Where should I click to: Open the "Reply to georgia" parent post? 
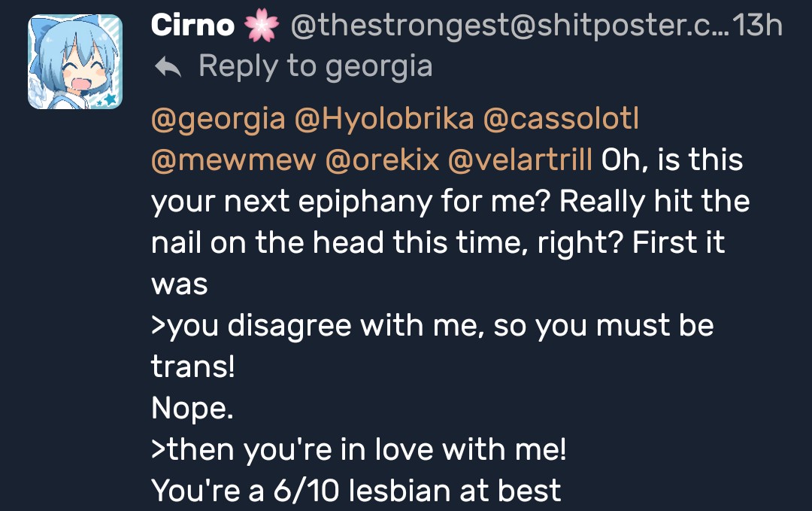point(315,67)
